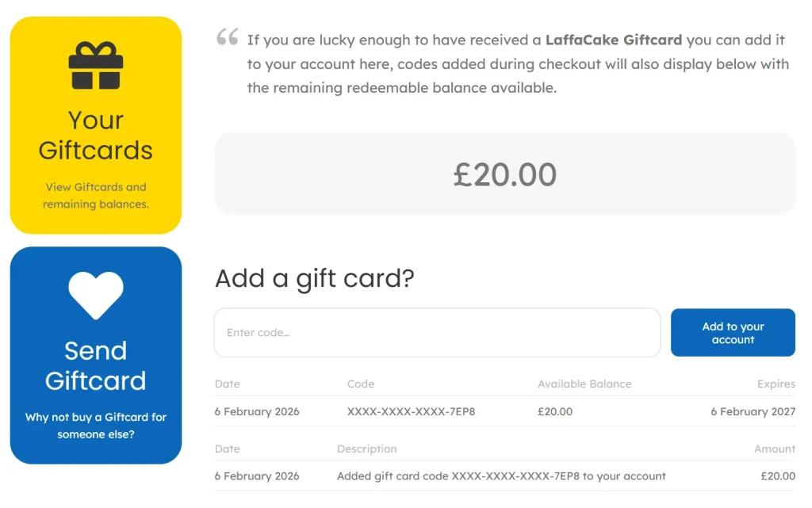The width and height of the screenshot is (812, 508).
Task: Click Why not buy a Giftcard text
Action: click(95, 426)
